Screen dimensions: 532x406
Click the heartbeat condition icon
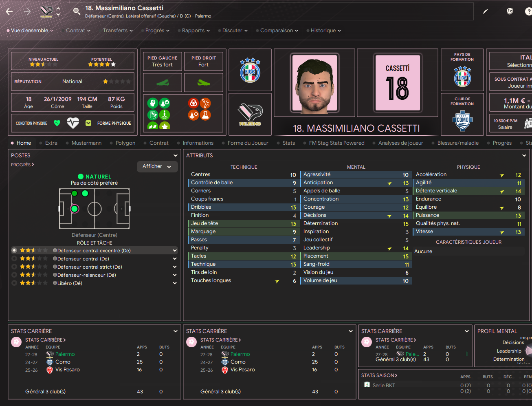73,123
